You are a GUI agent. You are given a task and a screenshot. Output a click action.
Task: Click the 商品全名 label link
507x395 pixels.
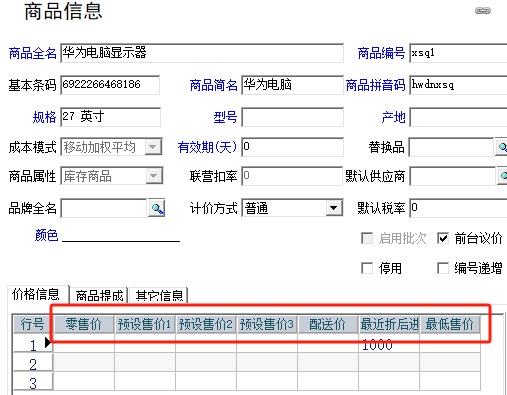coord(32,53)
